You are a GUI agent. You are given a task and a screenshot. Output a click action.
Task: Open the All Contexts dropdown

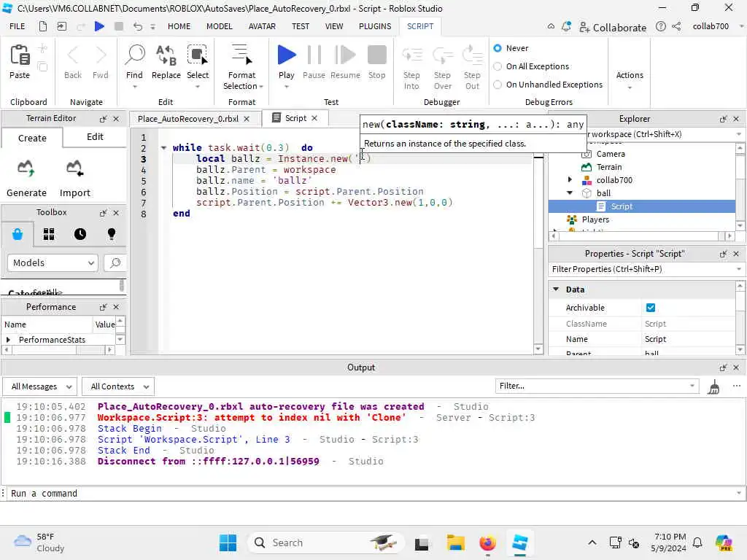[x=117, y=386]
